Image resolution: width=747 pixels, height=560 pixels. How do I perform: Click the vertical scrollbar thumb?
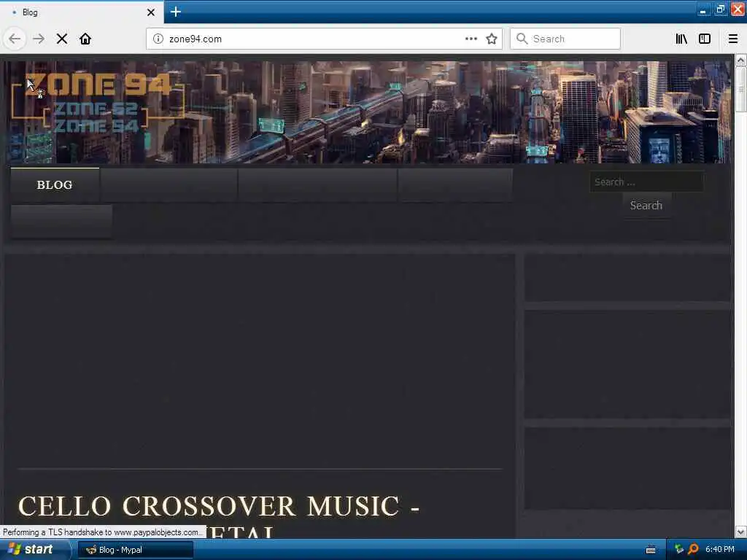(x=740, y=90)
